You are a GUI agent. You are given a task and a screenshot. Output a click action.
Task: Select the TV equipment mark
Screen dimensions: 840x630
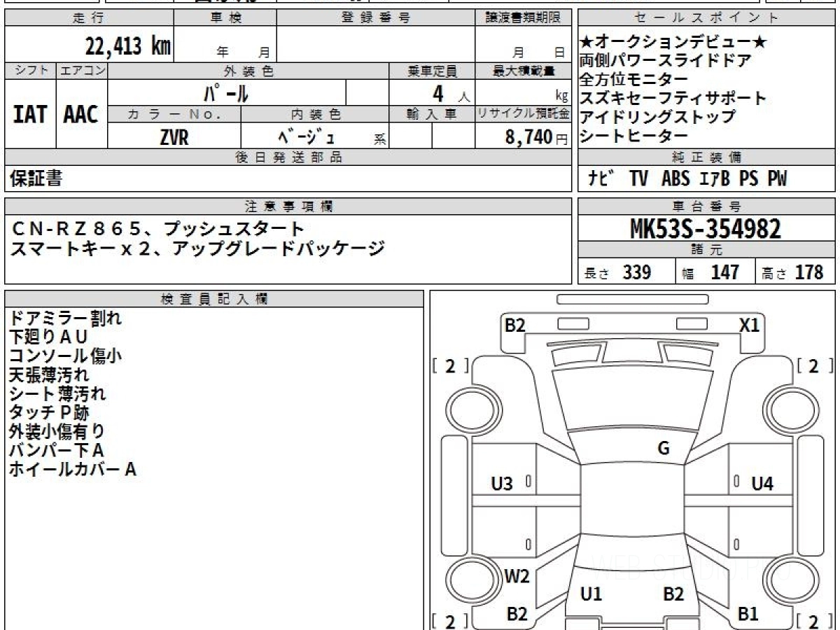coord(638,179)
